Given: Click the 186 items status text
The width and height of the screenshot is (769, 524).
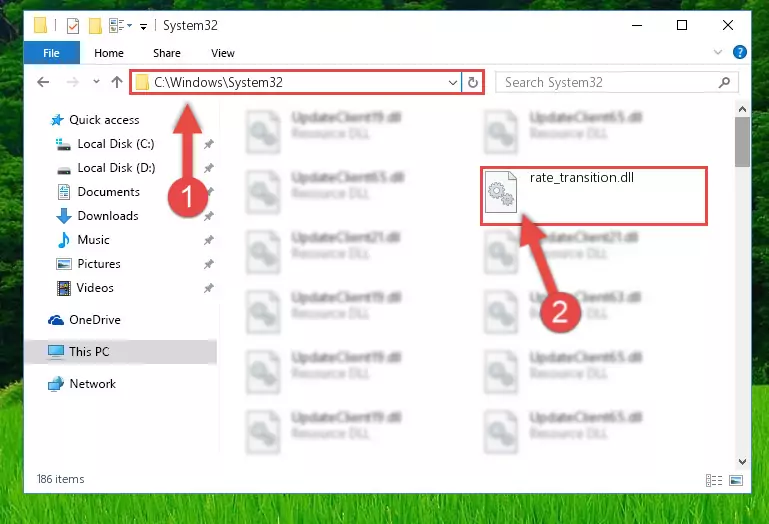Looking at the screenshot, I should click(x=60, y=479).
